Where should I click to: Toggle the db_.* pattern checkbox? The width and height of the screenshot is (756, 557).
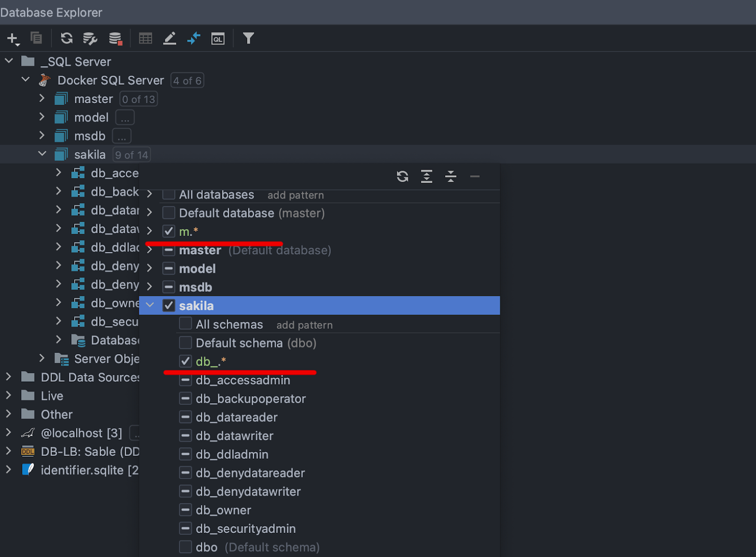tap(186, 361)
